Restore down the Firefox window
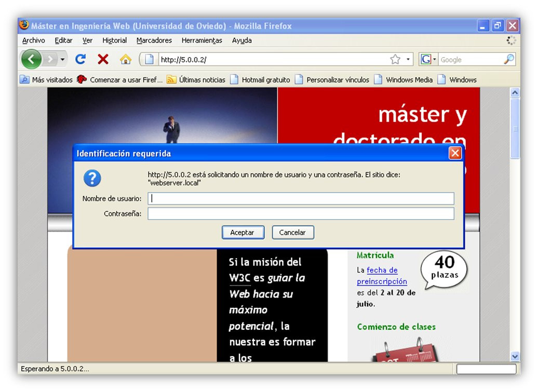 pyautogui.click(x=497, y=26)
